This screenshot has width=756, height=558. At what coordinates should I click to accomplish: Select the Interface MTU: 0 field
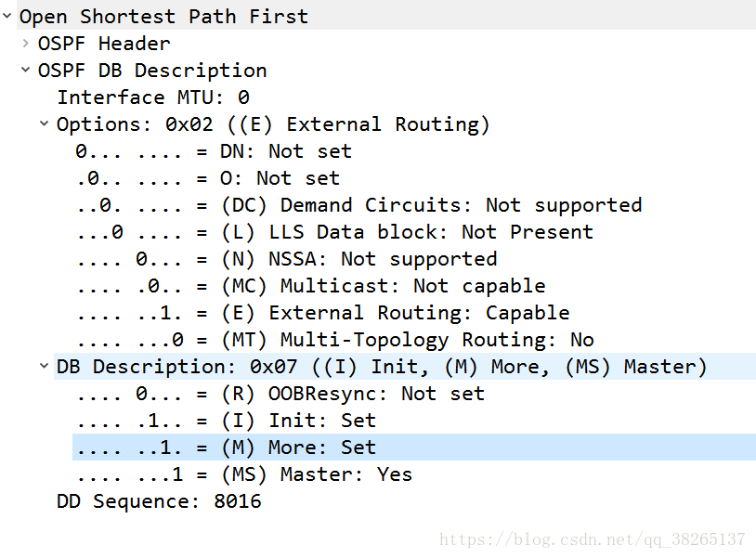[153, 97]
